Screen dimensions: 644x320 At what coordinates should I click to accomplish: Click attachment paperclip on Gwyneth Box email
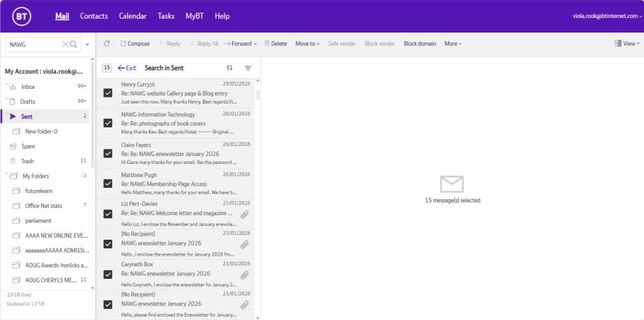pyautogui.click(x=244, y=275)
